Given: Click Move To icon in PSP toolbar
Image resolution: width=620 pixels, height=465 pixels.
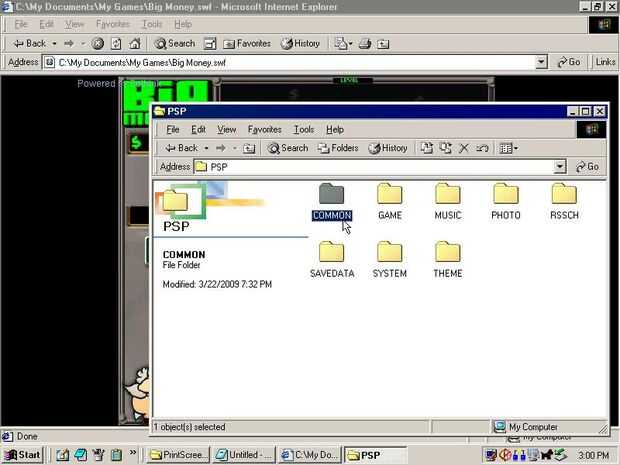Looking at the screenshot, I should click(427, 148).
